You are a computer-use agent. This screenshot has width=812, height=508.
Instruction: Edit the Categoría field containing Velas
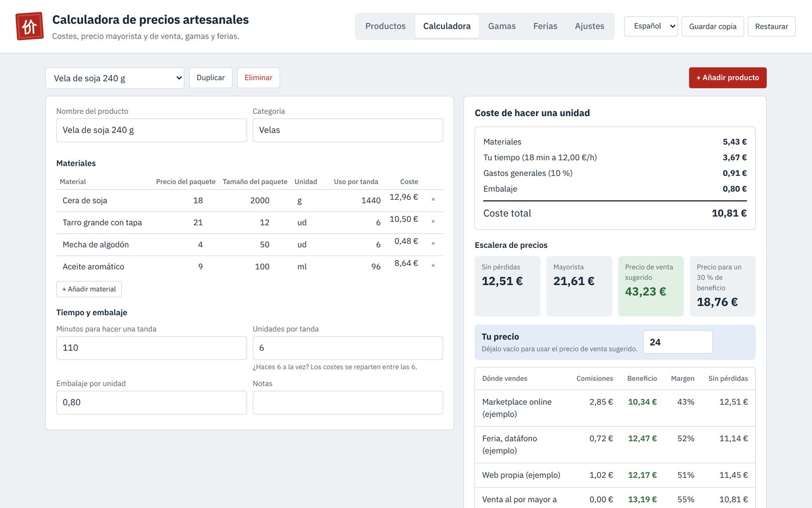[x=348, y=130]
